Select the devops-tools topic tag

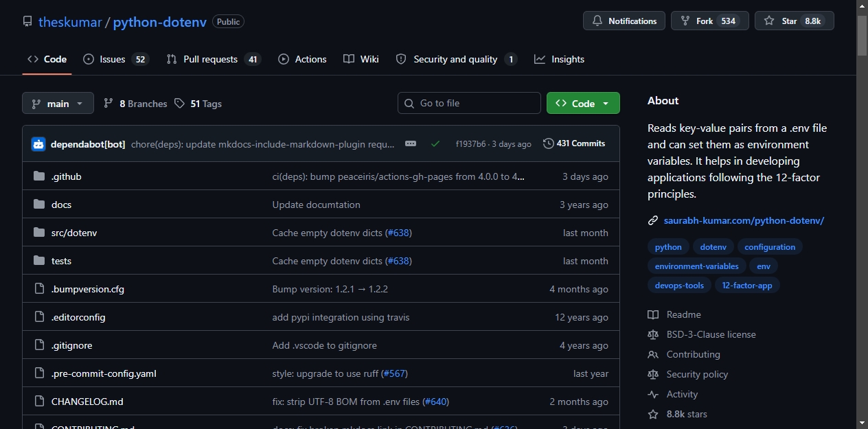click(679, 286)
